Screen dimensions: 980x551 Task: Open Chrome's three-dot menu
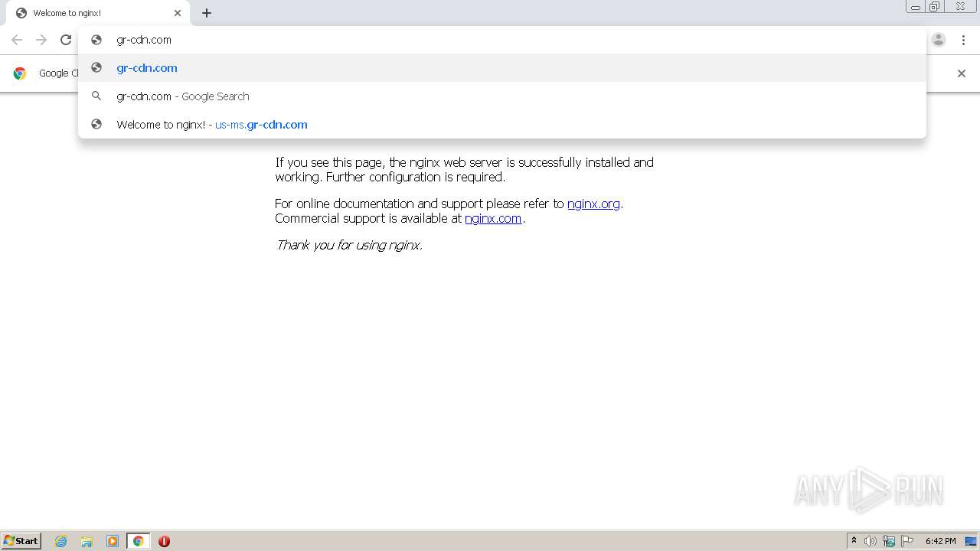[x=963, y=40]
